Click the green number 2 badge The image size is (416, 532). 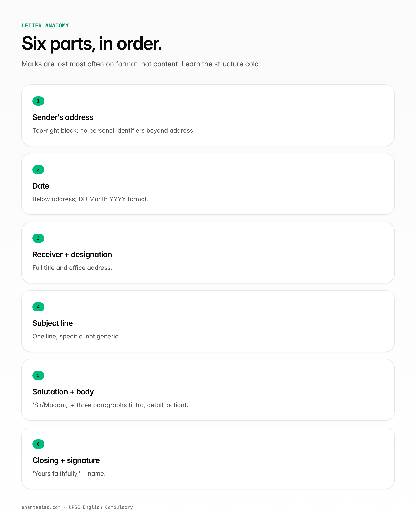[38, 170]
